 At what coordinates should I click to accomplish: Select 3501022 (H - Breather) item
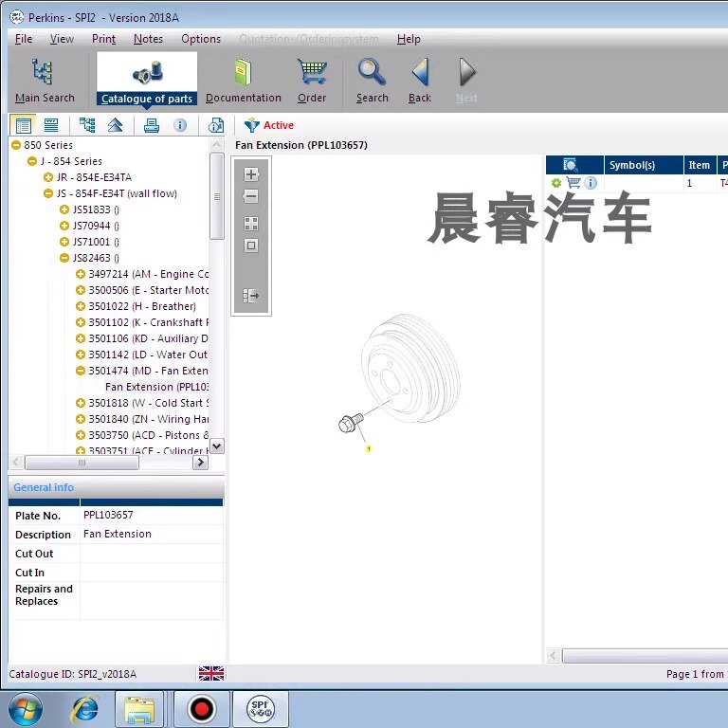point(142,306)
